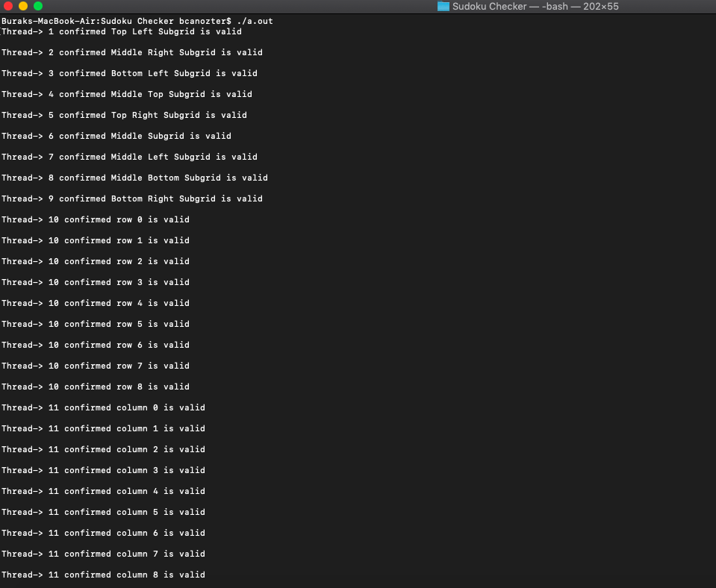Viewport: 716px width, 588px height.
Task: Click the line 'Thread-> 11 confirmed column 5 is valid'
Action: pyautogui.click(x=103, y=512)
